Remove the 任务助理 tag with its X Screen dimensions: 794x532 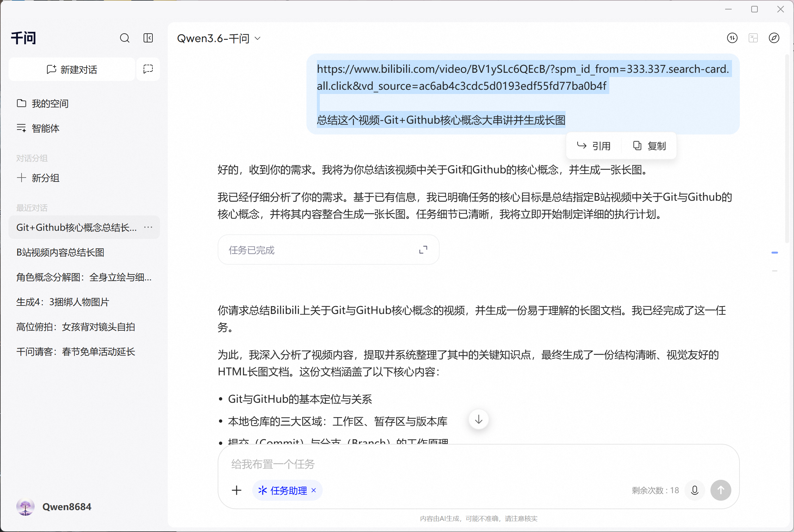coord(314,490)
